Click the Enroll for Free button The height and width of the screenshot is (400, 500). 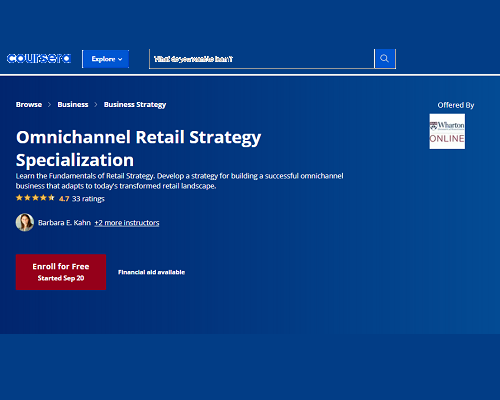coord(61,272)
